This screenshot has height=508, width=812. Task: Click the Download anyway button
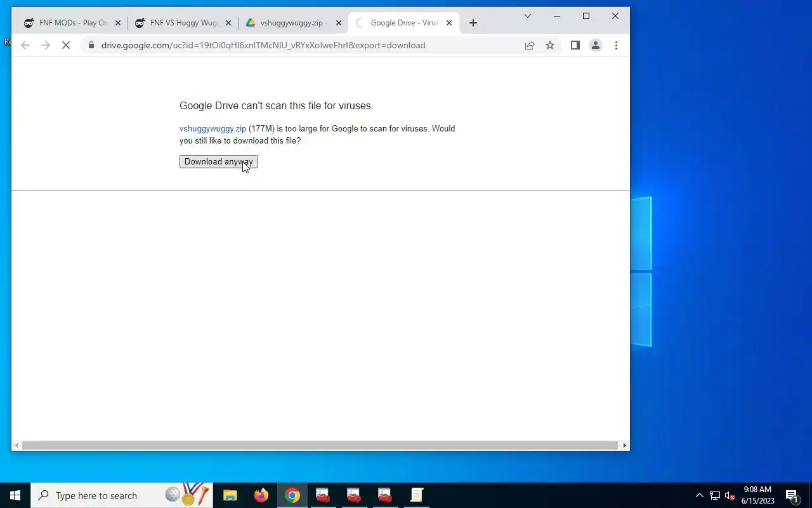(x=218, y=162)
